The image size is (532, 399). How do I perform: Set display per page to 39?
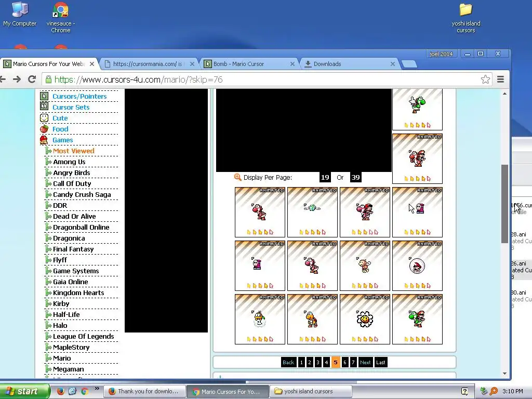click(x=355, y=177)
